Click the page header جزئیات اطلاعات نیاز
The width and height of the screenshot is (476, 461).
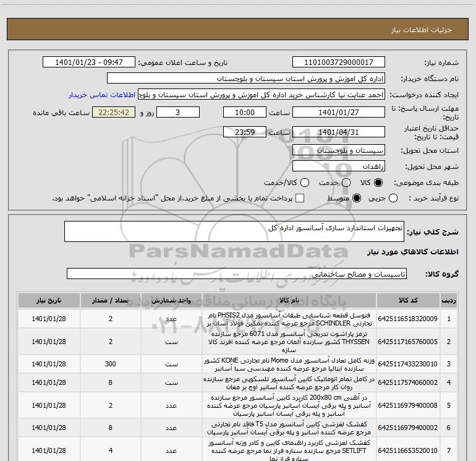coord(422,30)
